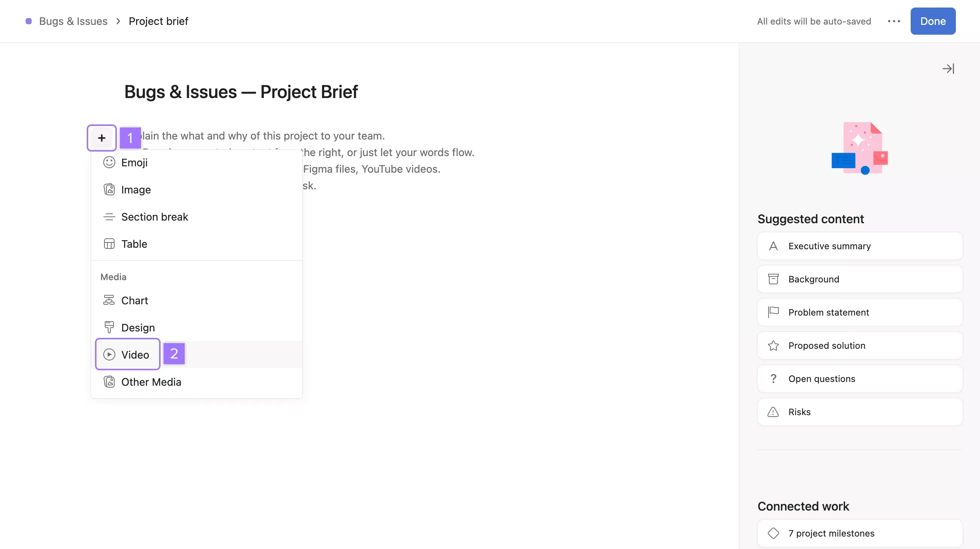Image resolution: width=980 pixels, height=549 pixels.
Task: Click the Other Media icon
Action: click(109, 382)
